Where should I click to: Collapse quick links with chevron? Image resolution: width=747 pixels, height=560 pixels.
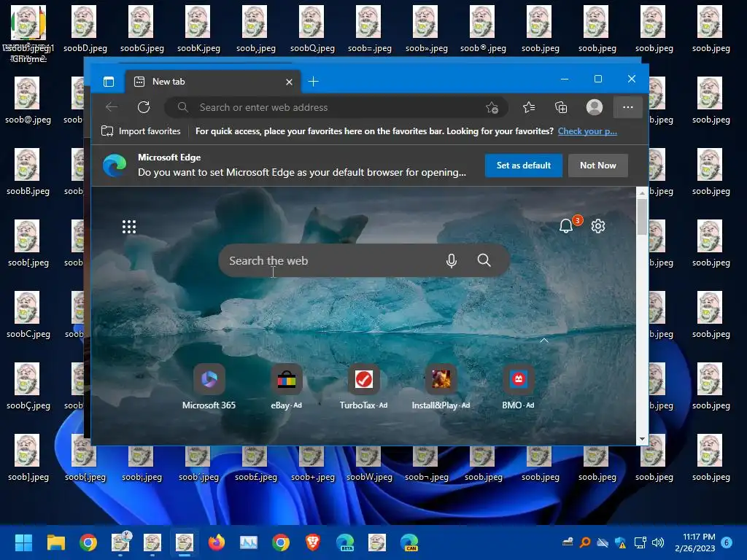click(x=544, y=341)
